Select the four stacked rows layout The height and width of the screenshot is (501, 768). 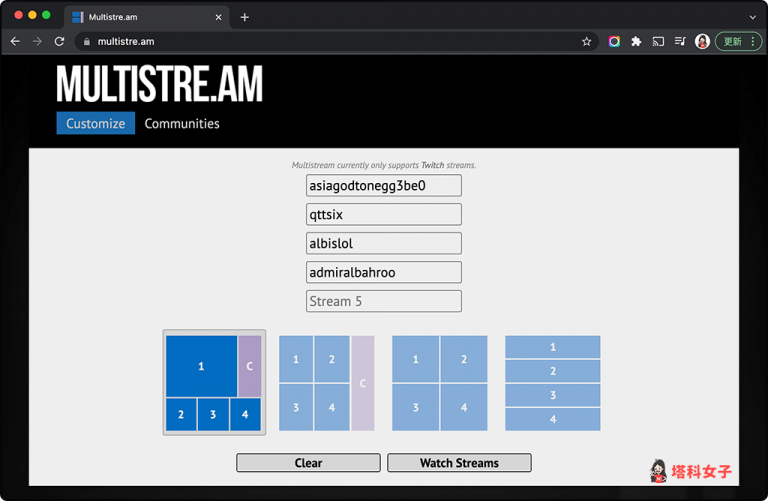coord(552,383)
